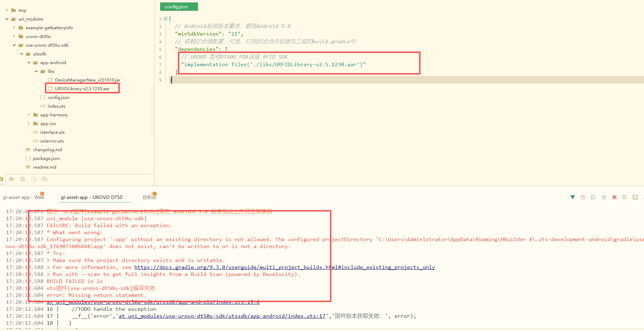Screen dimensions: 644x331
Task: Stop the running build with red square
Action: point(614,197)
